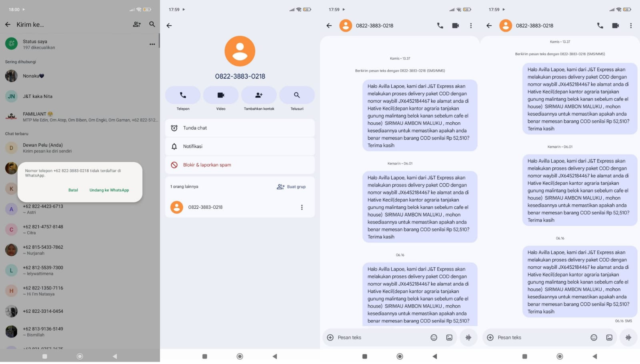Tap recent apps square on fourth screen

click(525, 356)
